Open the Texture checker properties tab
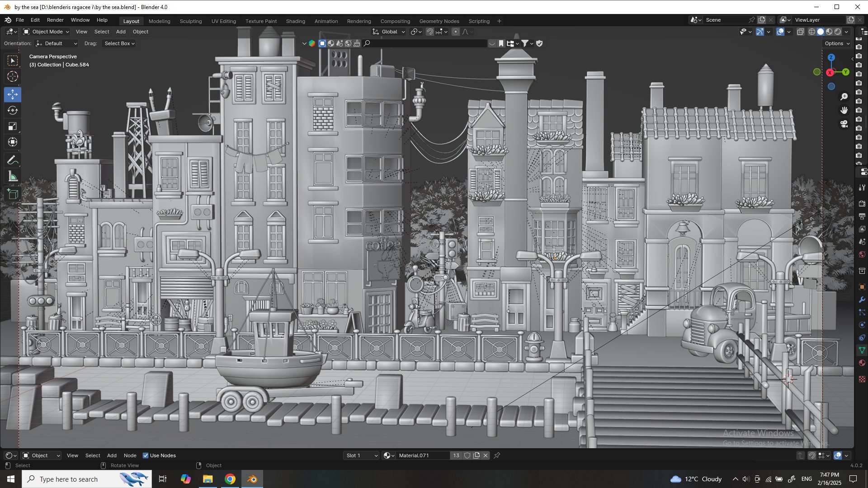The height and width of the screenshot is (488, 868). click(x=862, y=379)
